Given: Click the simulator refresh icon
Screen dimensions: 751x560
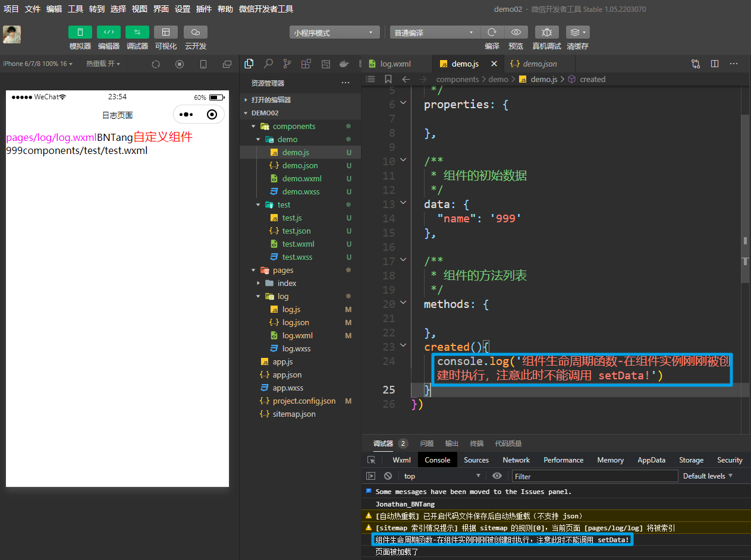Looking at the screenshot, I should pyautogui.click(x=156, y=64).
